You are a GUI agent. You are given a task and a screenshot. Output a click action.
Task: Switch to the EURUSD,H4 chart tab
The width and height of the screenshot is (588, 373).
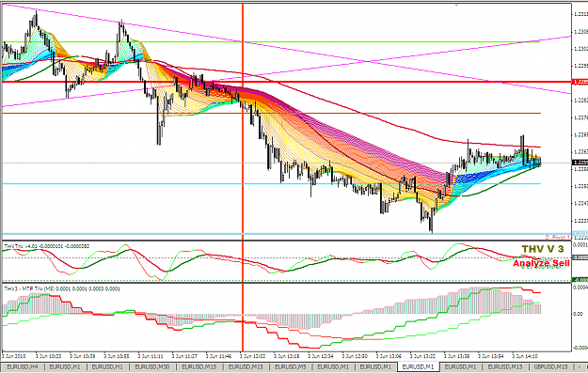click(23, 367)
